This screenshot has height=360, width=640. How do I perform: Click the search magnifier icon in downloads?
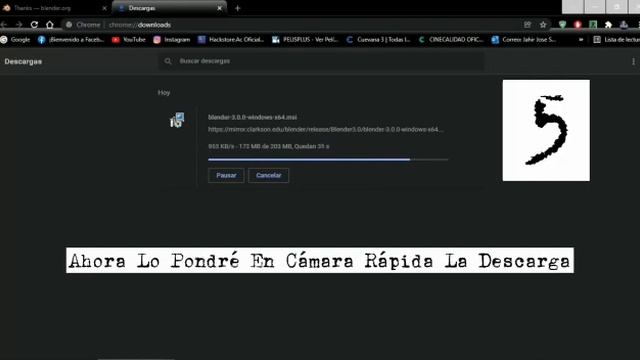(168, 61)
